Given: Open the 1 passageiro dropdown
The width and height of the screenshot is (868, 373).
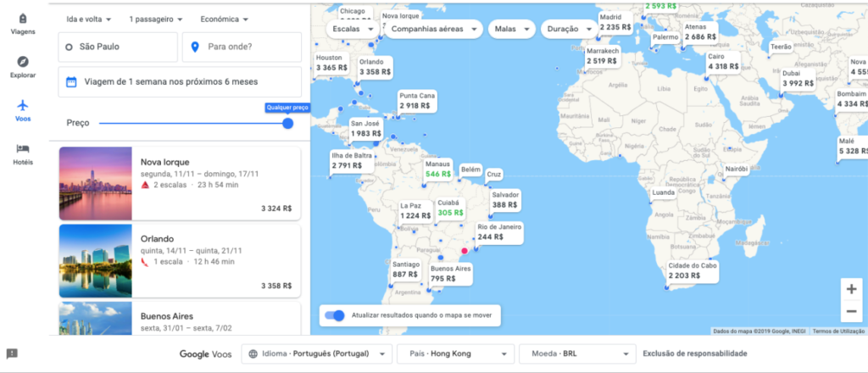Looking at the screenshot, I should click(156, 19).
